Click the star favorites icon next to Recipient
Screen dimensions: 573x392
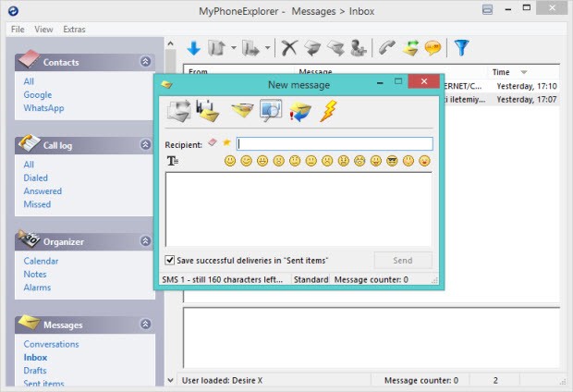click(x=227, y=142)
